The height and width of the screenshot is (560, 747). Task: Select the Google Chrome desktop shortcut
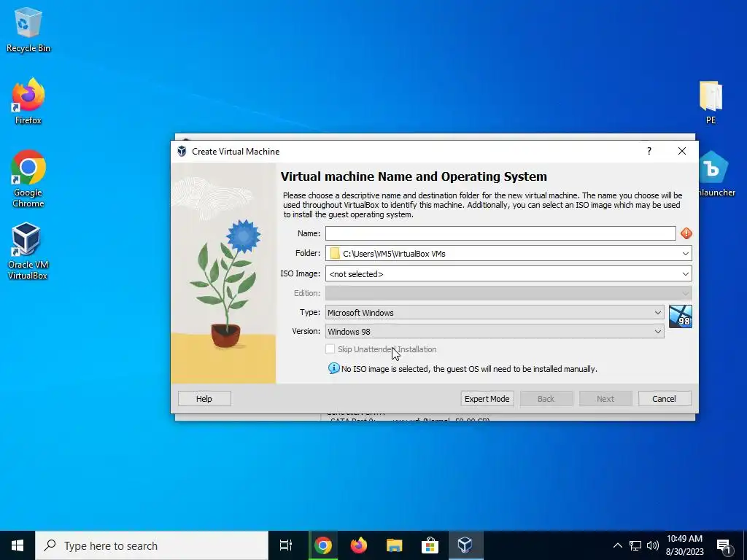coord(28,179)
